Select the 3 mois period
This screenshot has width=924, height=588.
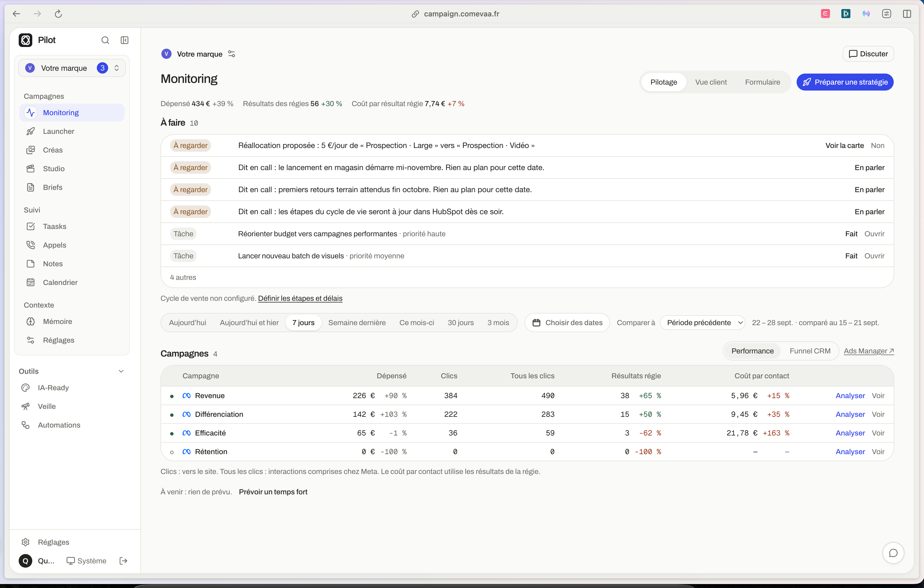[498, 323]
